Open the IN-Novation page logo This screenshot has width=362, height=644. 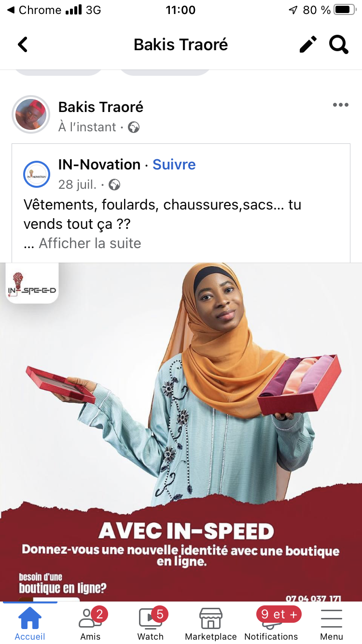(x=37, y=174)
